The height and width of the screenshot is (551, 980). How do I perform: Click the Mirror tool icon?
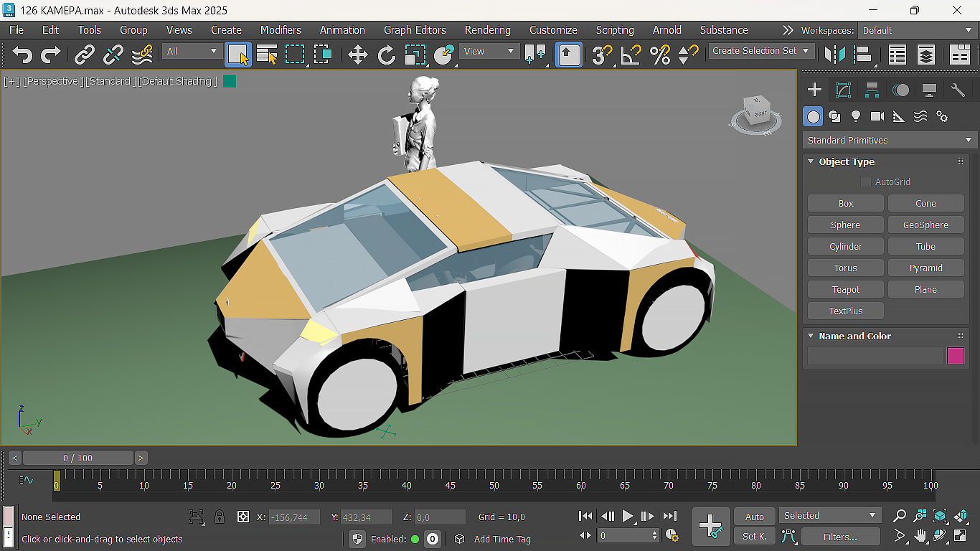834,55
